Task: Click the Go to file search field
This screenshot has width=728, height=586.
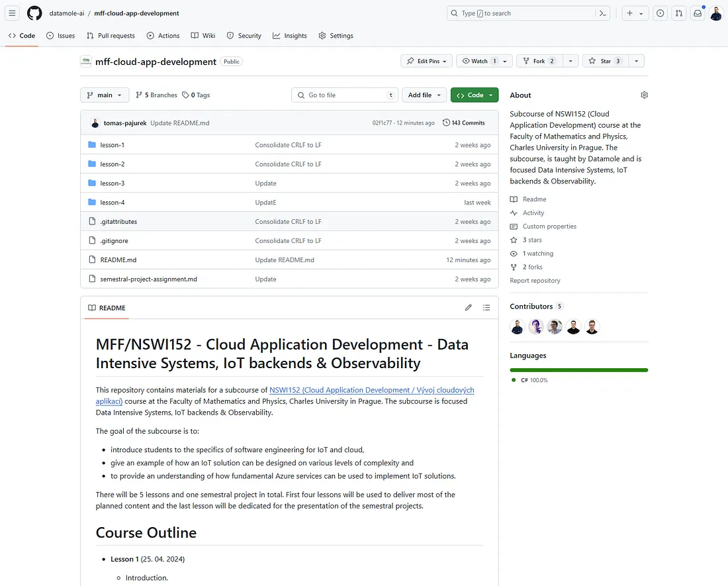Action: 344,95
